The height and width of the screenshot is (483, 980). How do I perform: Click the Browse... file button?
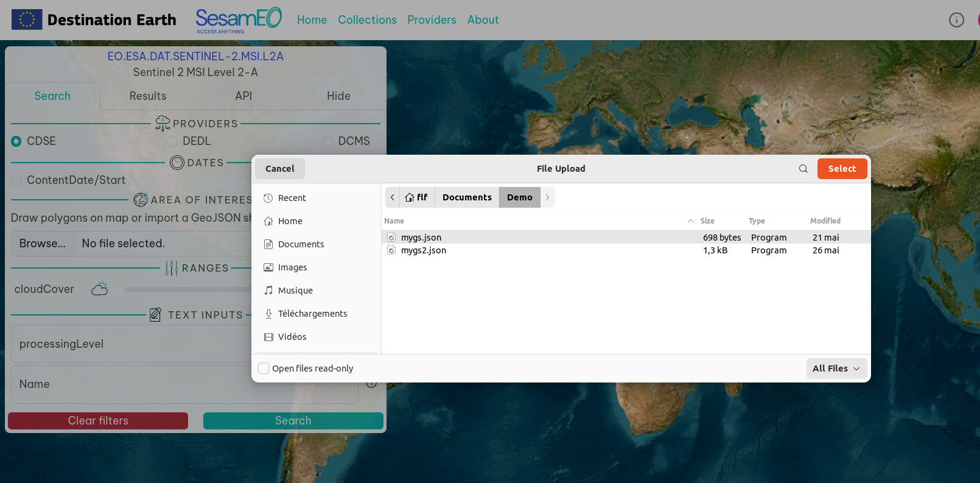click(x=43, y=244)
